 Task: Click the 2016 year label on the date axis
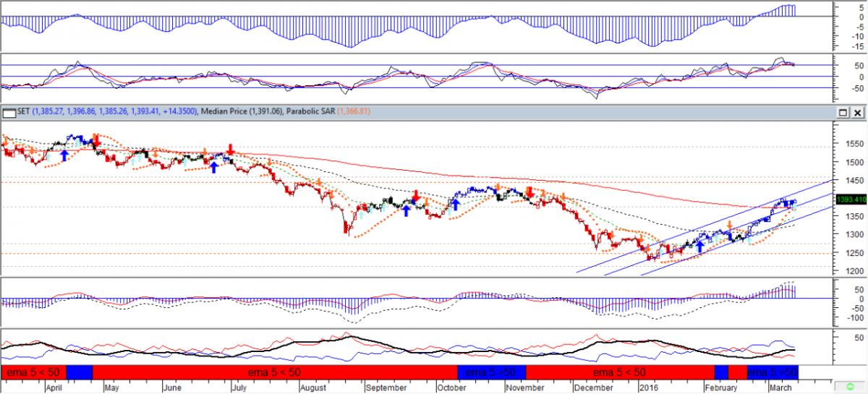coord(648,387)
